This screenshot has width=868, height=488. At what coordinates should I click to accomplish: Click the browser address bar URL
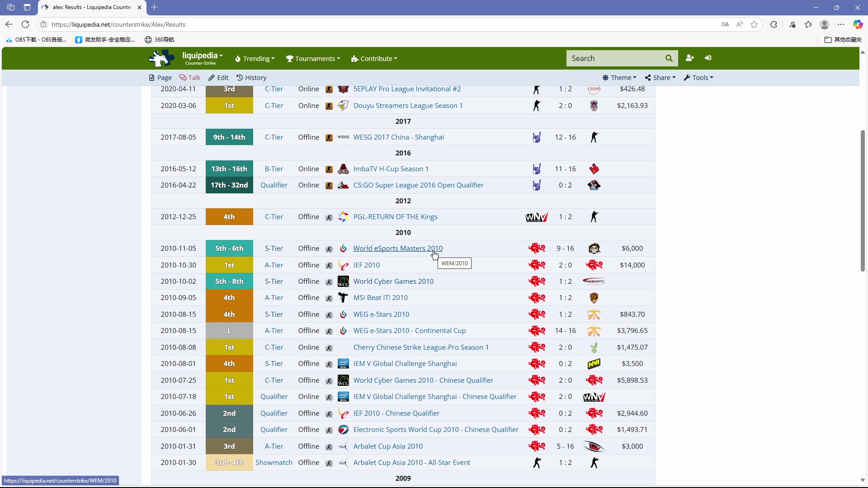[x=118, y=24]
